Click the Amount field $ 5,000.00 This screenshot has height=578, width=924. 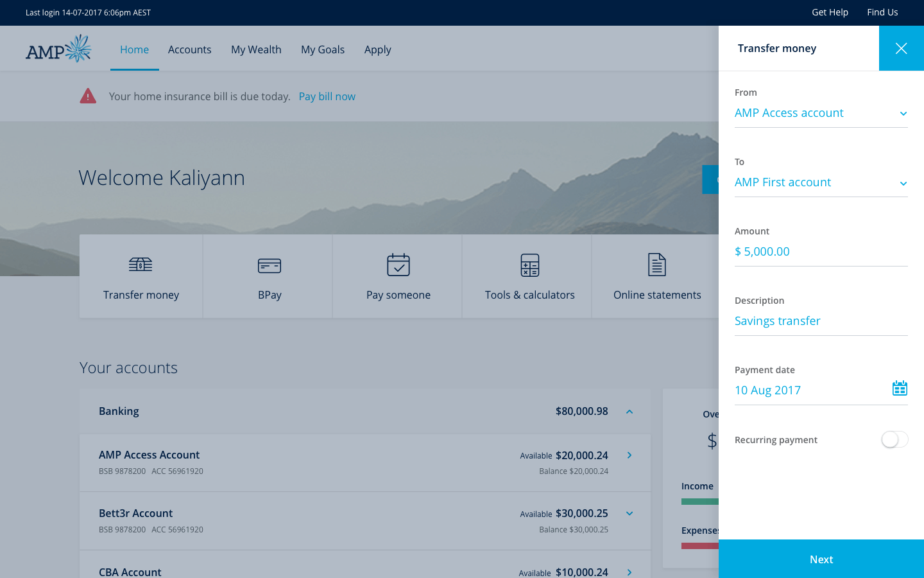pos(821,252)
